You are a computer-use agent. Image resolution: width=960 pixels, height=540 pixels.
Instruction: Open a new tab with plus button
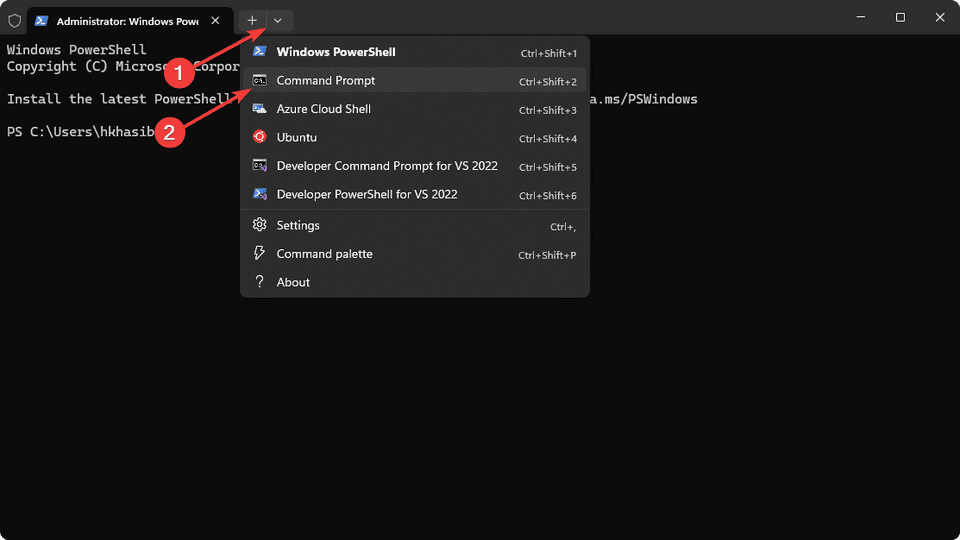(252, 20)
